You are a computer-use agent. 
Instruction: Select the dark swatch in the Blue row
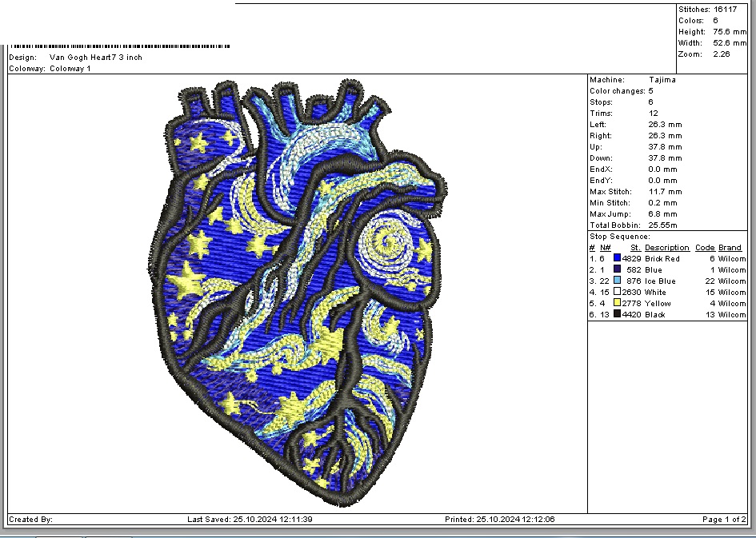(617, 269)
